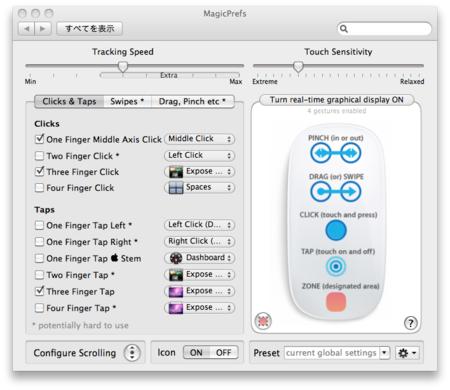Open the Spaces dropdown for Four Finger Click

[199, 188]
